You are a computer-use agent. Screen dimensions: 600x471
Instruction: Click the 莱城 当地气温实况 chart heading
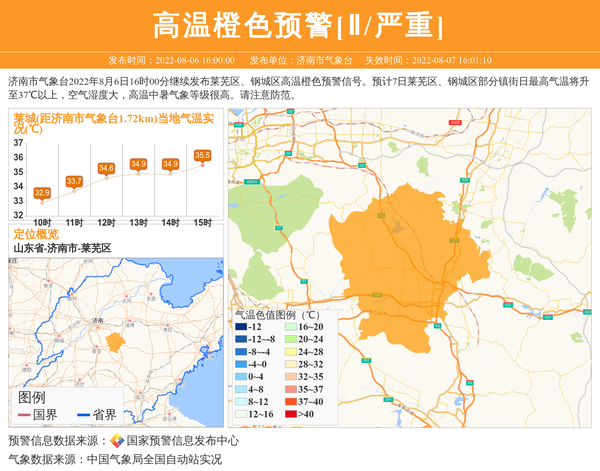[114, 122]
